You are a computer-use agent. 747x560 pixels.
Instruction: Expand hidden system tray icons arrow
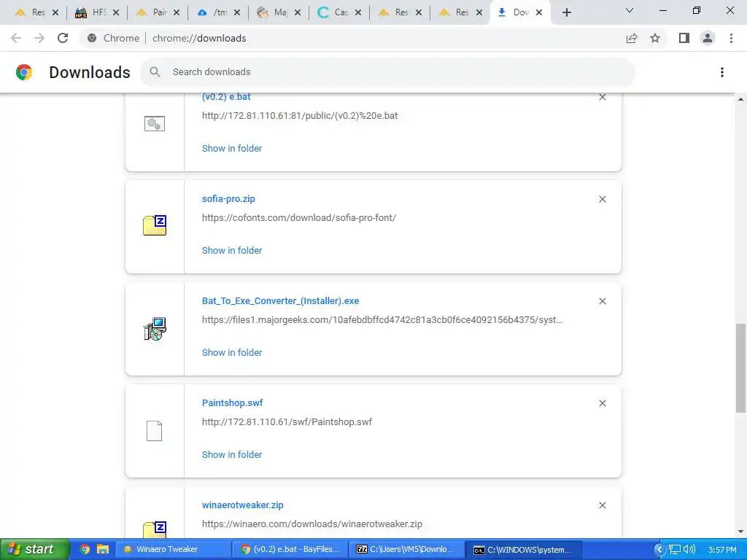click(x=659, y=550)
